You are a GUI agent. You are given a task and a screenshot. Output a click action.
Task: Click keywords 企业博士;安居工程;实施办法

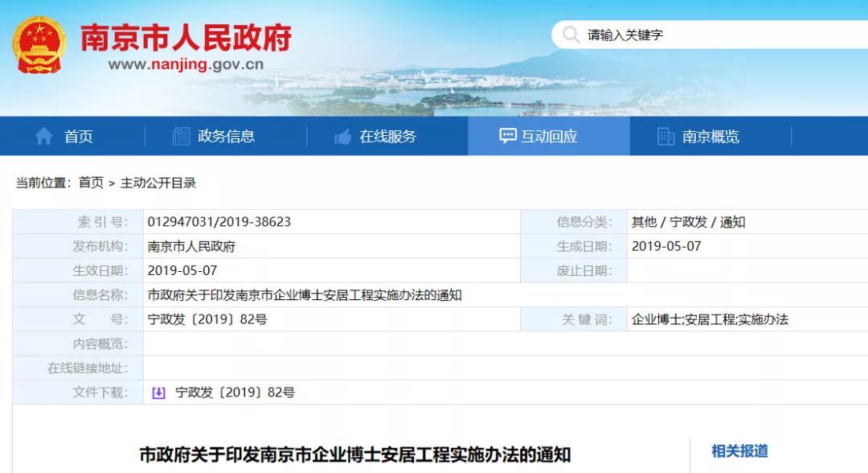point(710,319)
